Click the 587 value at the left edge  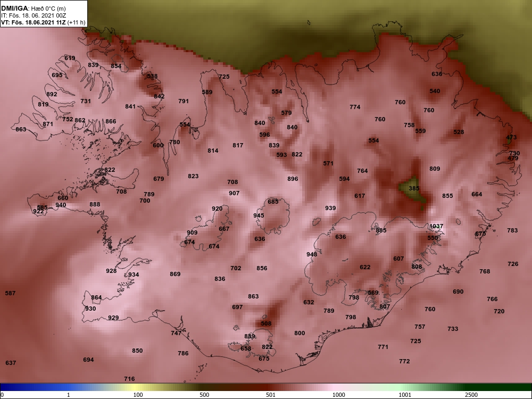click(x=10, y=293)
